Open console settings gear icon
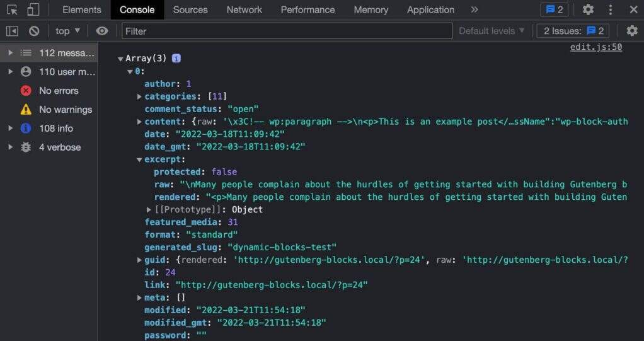Image resolution: width=644 pixels, height=341 pixels. pyautogui.click(x=631, y=31)
